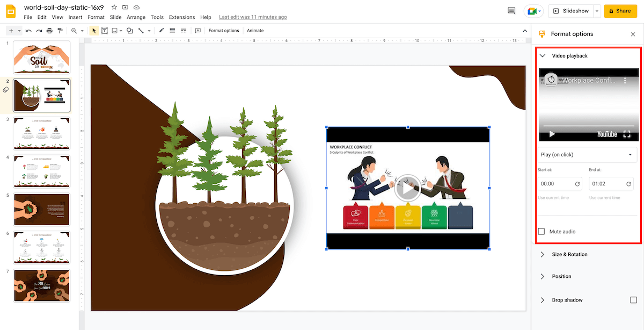This screenshot has height=330, width=644.
Task: Set the border dash style
Action: coord(183,31)
